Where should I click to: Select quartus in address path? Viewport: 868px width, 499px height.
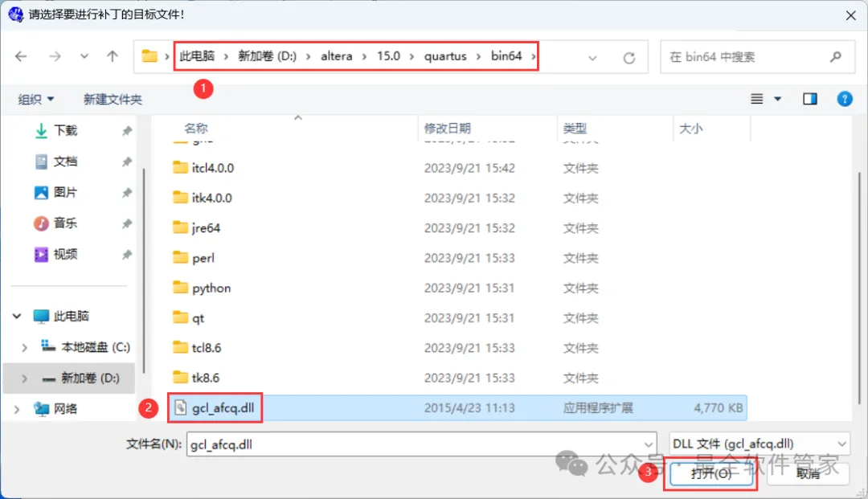coord(445,56)
